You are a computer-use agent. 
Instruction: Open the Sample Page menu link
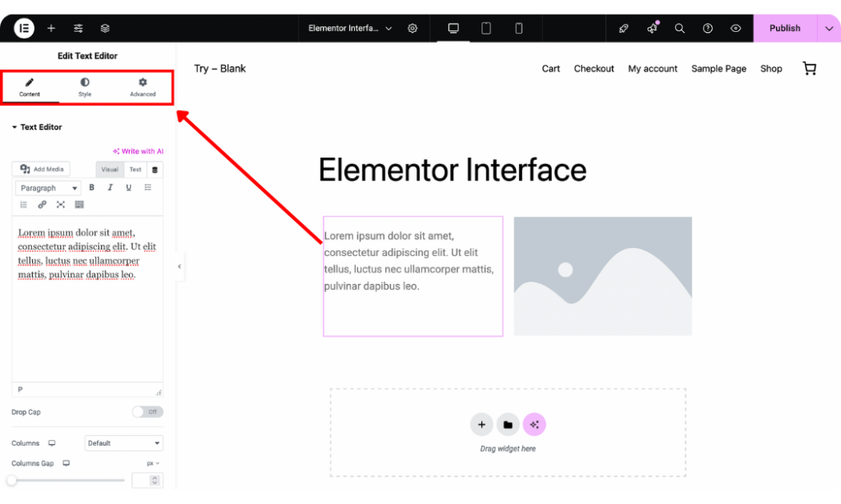click(719, 69)
